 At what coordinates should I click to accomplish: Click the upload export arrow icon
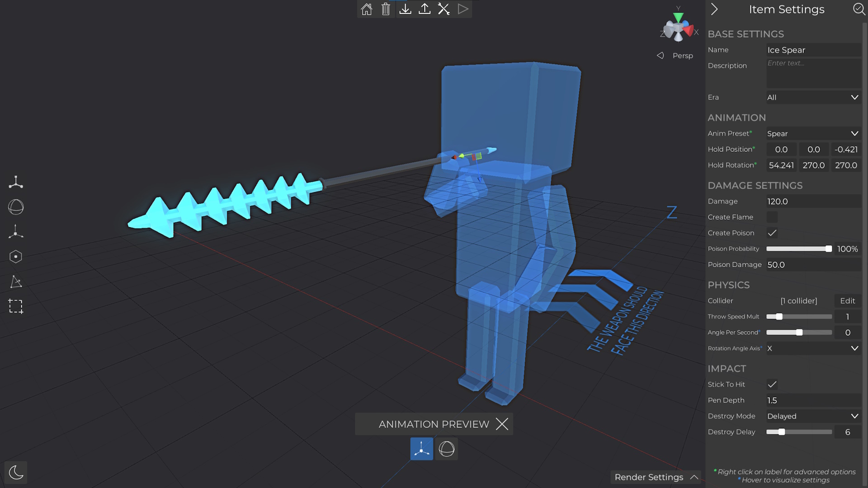point(425,9)
